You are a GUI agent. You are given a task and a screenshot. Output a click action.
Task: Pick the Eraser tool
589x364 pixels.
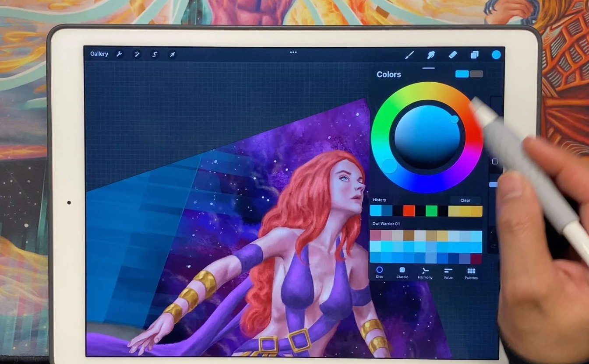click(453, 55)
